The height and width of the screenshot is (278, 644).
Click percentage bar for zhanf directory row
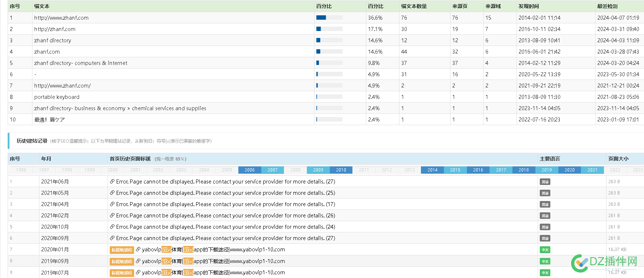(329, 40)
